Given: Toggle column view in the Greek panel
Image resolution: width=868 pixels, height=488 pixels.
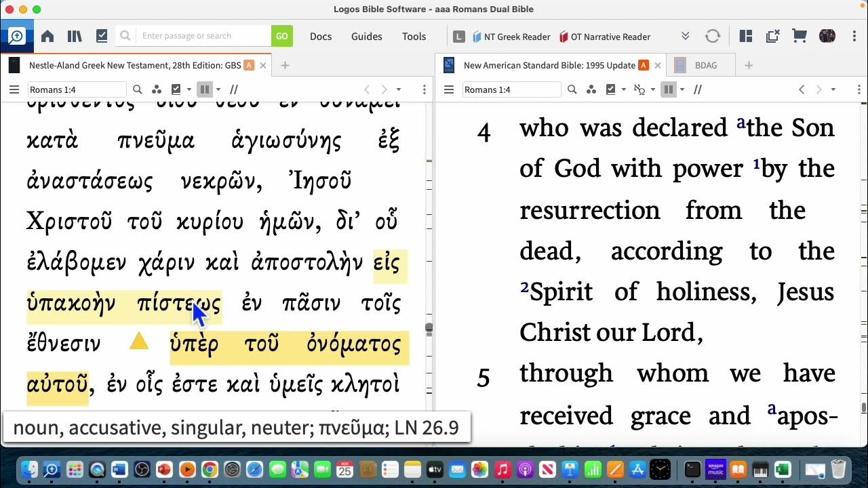Looking at the screenshot, I should click(x=205, y=89).
